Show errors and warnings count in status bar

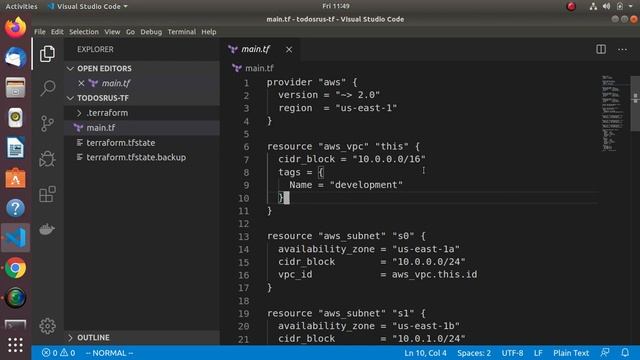(58, 353)
